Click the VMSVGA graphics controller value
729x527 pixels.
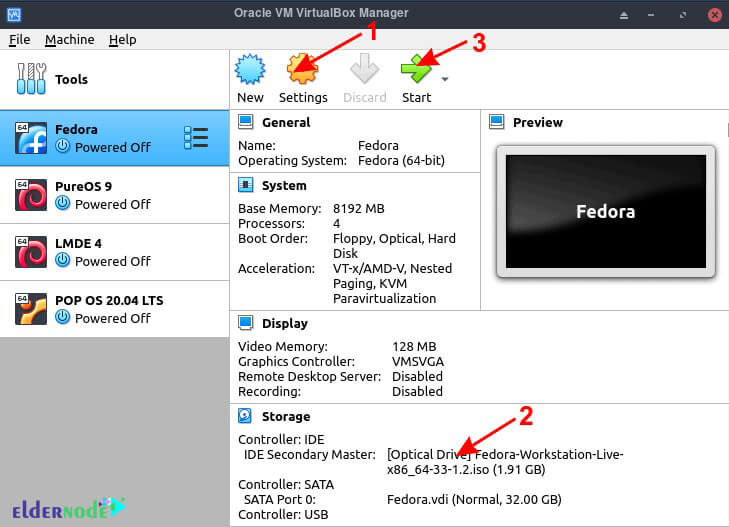coord(418,362)
